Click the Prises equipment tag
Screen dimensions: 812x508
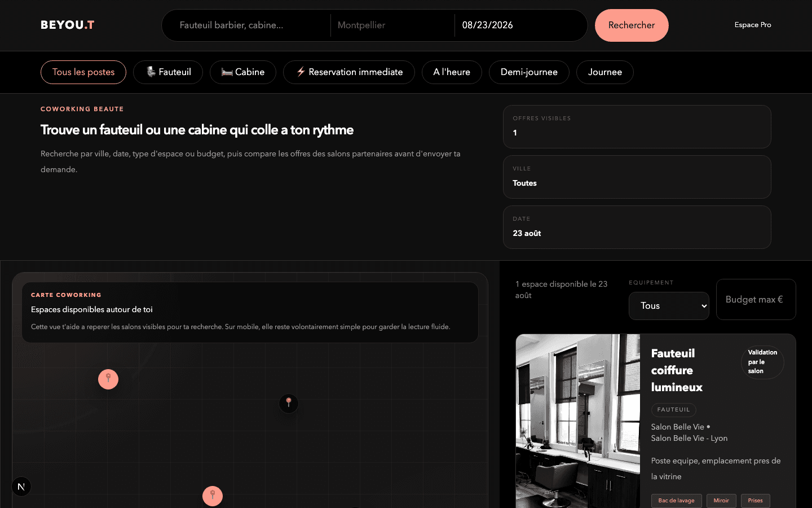pos(756,501)
